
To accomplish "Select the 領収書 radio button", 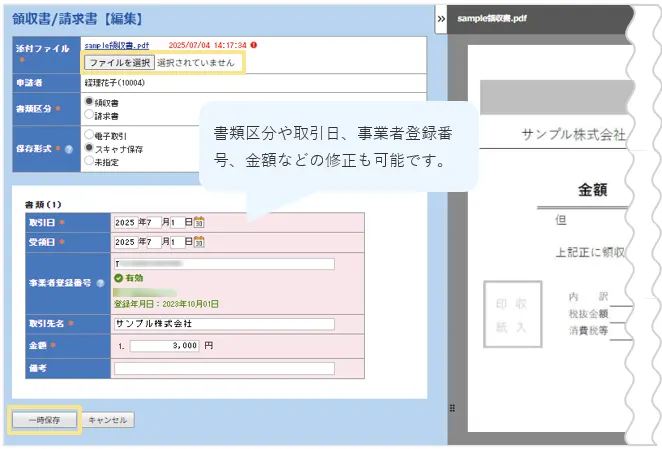I will [x=90, y=101].
